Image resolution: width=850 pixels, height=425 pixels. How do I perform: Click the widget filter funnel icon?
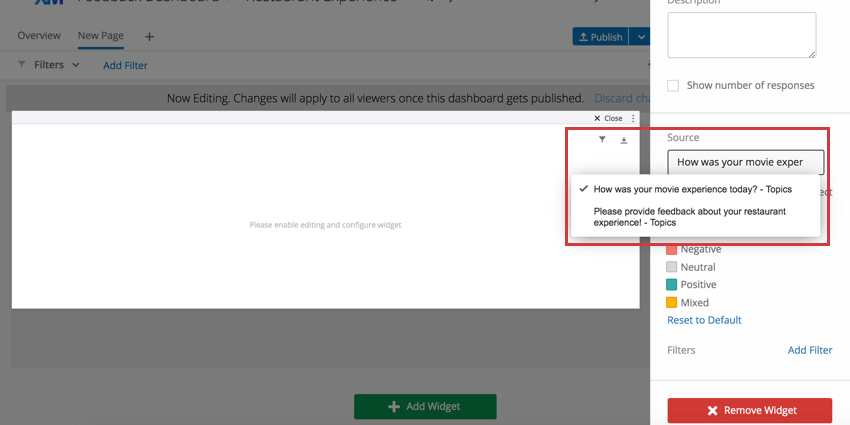pos(602,140)
